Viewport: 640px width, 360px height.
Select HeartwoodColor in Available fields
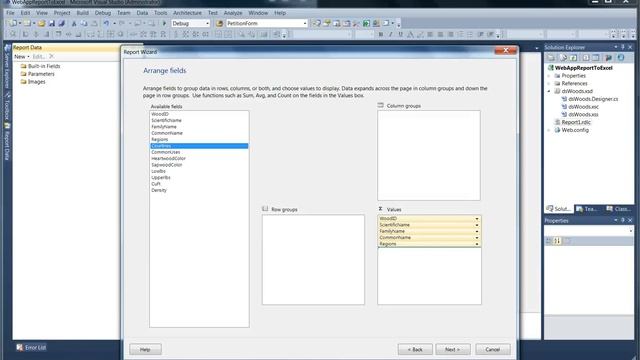tap(169, 159)
